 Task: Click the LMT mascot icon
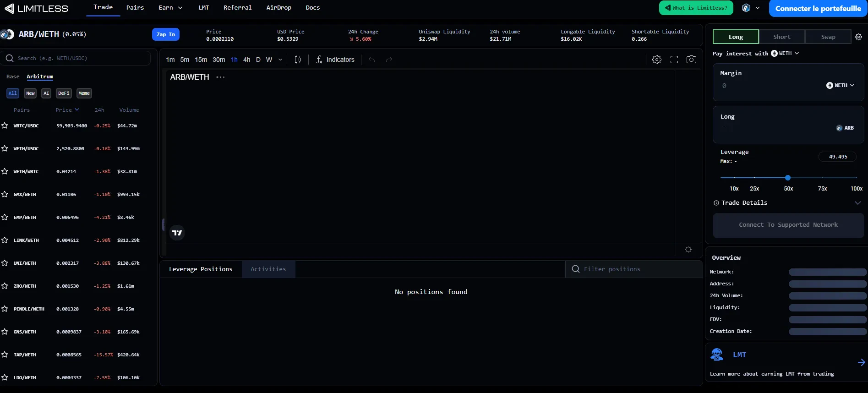(717, 355)
